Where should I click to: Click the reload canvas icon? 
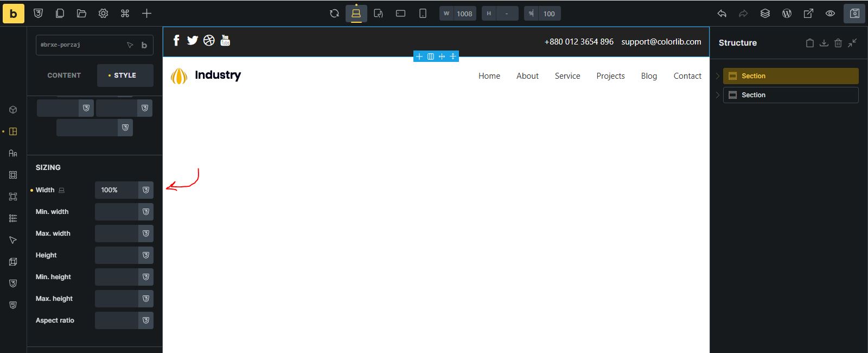334,14
